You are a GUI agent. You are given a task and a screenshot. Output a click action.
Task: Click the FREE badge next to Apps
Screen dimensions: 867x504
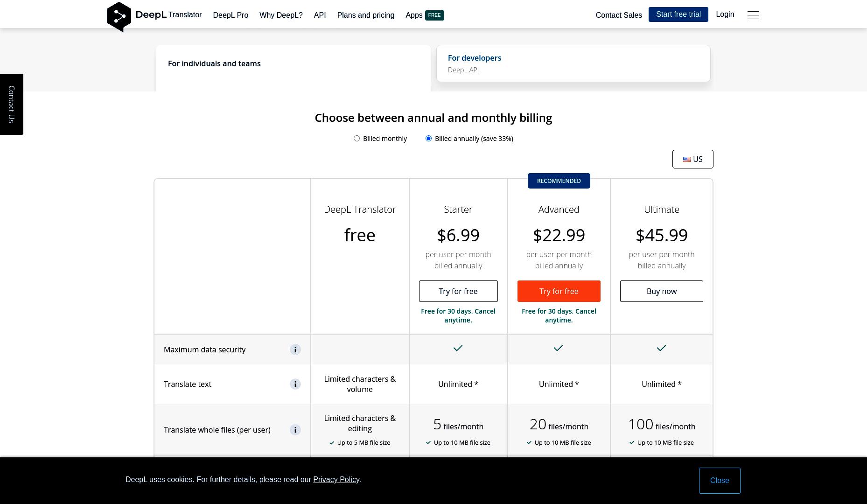[434, 15]
